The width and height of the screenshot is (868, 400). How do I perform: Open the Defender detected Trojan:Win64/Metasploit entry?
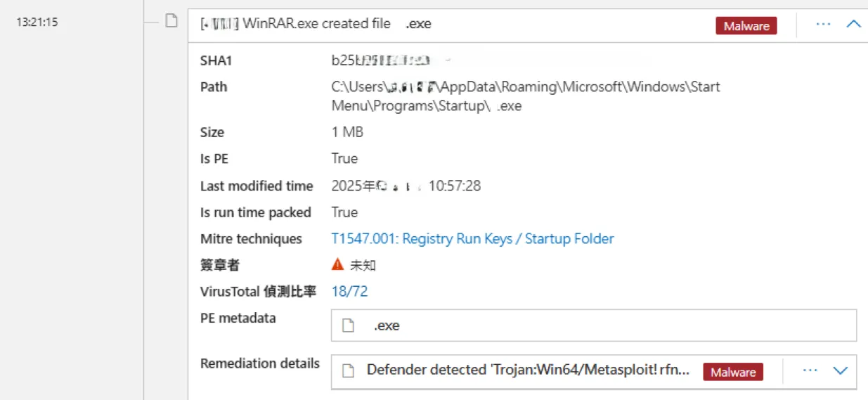pyautogui.click(x=527, y=370)
